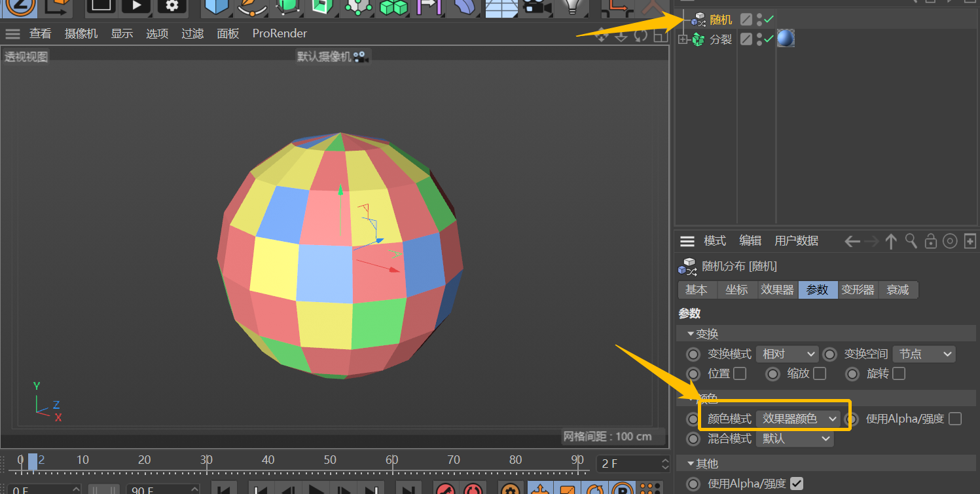The height and width of the screenshot is (494, 980).
Task: Open the viewport hamburger menu icon
Action: (12, 34)
